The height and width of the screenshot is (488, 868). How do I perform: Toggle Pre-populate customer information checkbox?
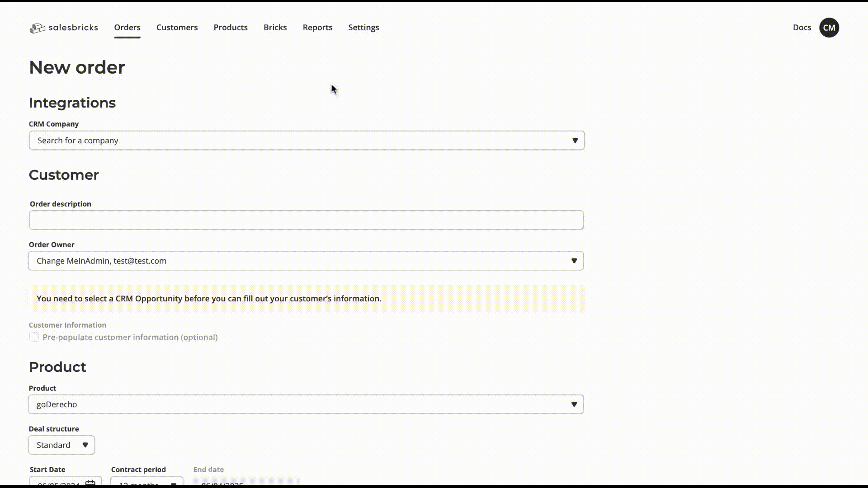(34, 338)
